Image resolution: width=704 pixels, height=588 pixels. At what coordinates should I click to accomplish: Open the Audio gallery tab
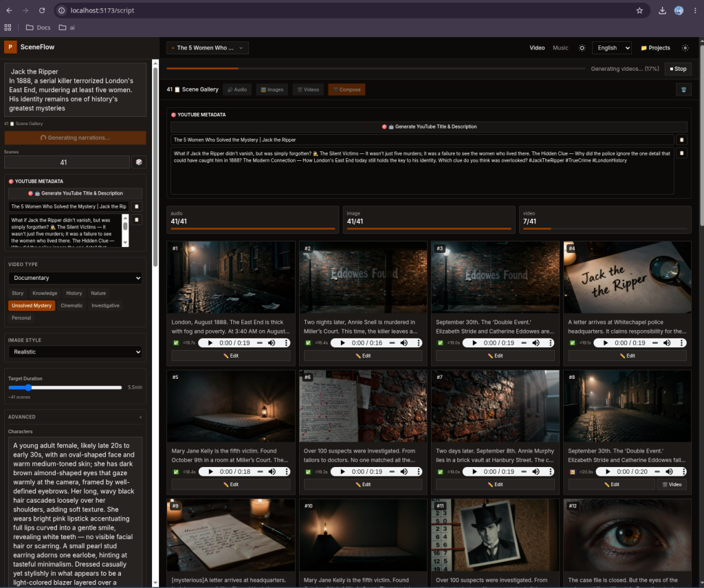237,89
